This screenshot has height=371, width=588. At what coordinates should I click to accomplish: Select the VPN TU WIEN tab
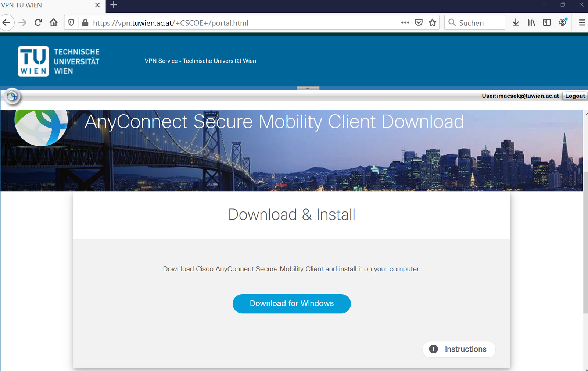(52, 5)
